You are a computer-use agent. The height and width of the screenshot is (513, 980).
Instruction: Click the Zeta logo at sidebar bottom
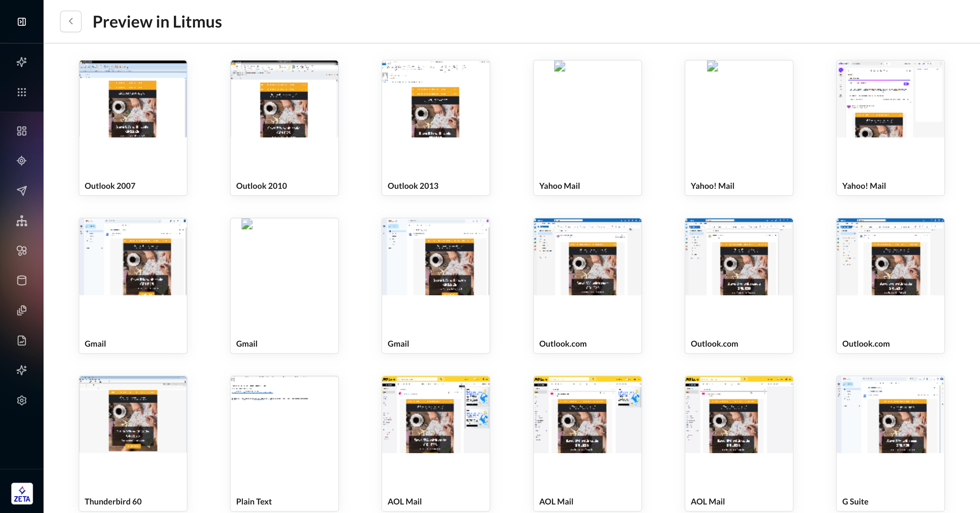tap(22, 494)
